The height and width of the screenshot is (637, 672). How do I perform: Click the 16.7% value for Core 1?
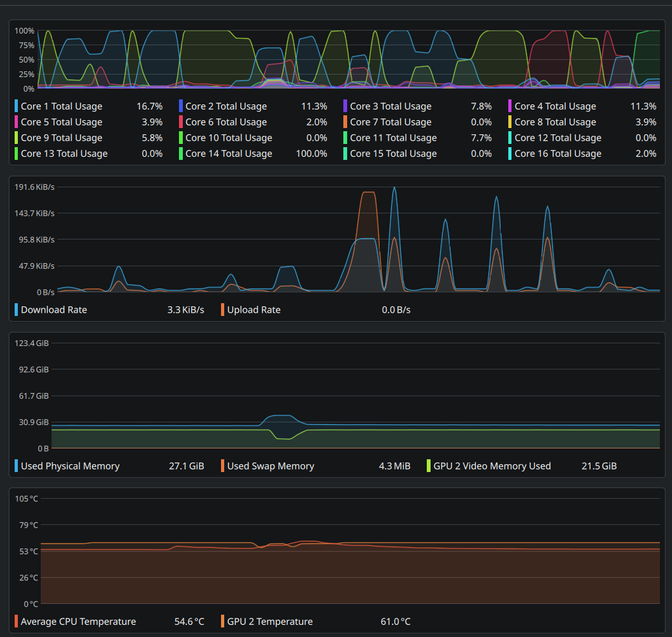(150, 106)
